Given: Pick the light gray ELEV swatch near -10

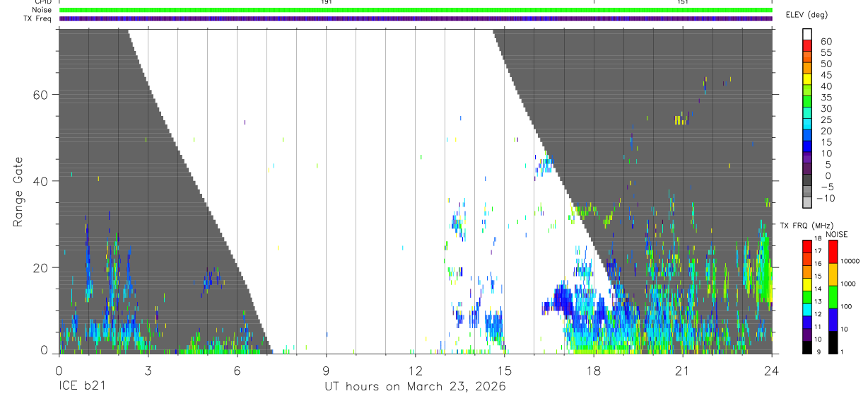Looking at the screenshot, I should point(807,202).
